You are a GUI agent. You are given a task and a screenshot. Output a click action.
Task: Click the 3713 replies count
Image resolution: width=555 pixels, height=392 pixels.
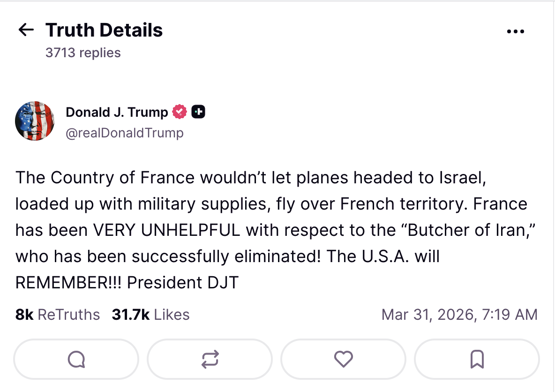tap(83, 53)
